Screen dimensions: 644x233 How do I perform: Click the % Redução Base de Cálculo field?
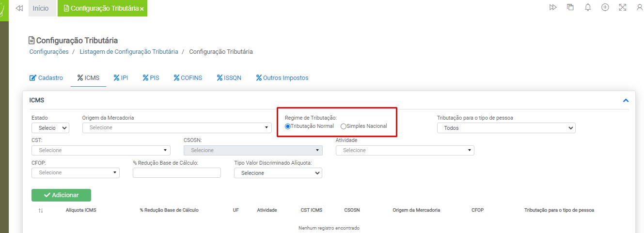click(176, 173)
